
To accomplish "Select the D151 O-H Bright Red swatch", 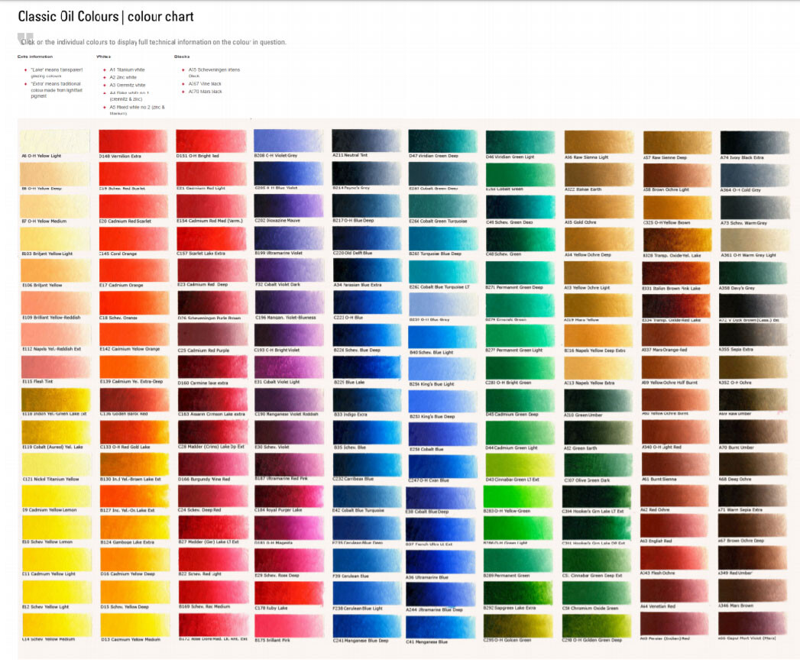I will click(211, 141).
